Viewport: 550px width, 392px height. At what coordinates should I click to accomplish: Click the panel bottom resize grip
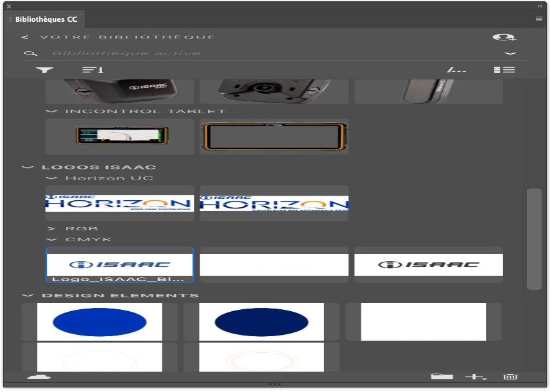point(275,384)
